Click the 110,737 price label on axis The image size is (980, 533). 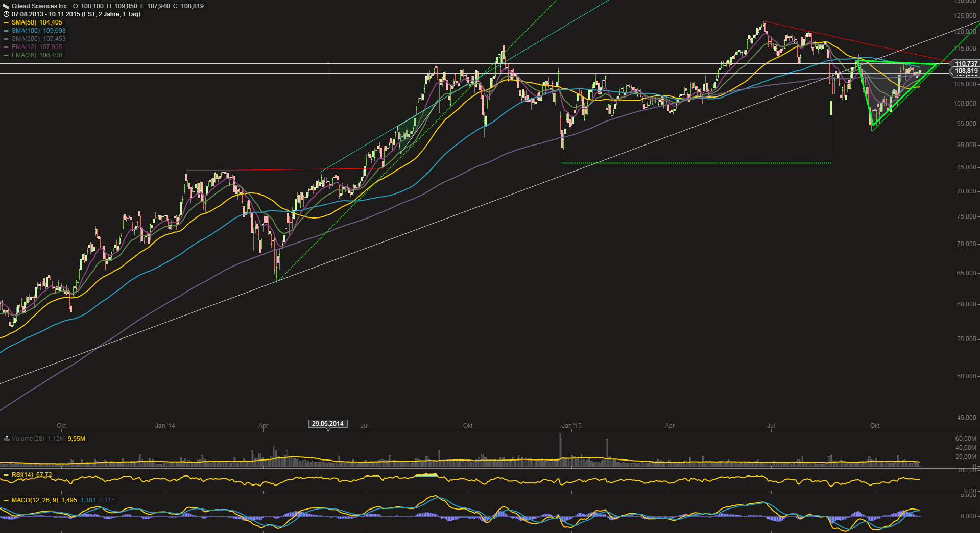coord(966,64)
